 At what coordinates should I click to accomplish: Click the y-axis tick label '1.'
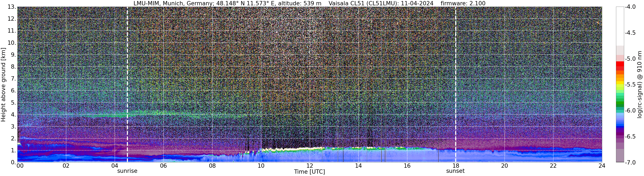point(13,151)
